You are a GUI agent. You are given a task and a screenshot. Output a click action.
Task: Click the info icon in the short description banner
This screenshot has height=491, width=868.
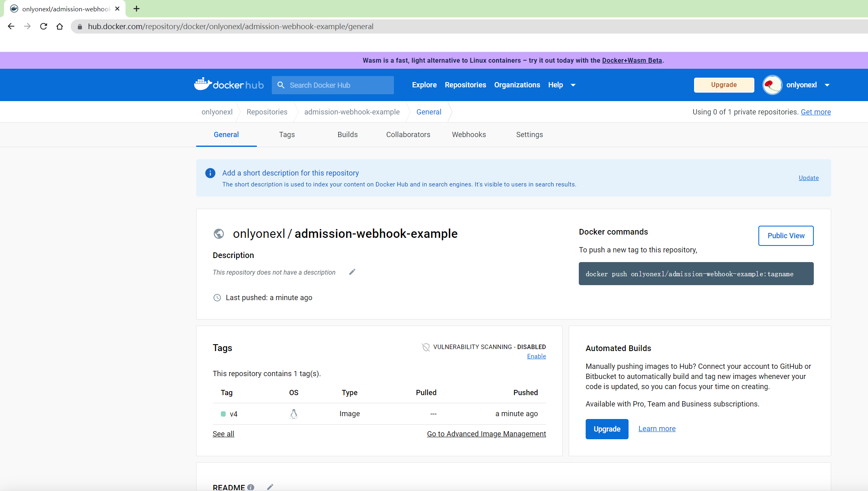point(210,173)
